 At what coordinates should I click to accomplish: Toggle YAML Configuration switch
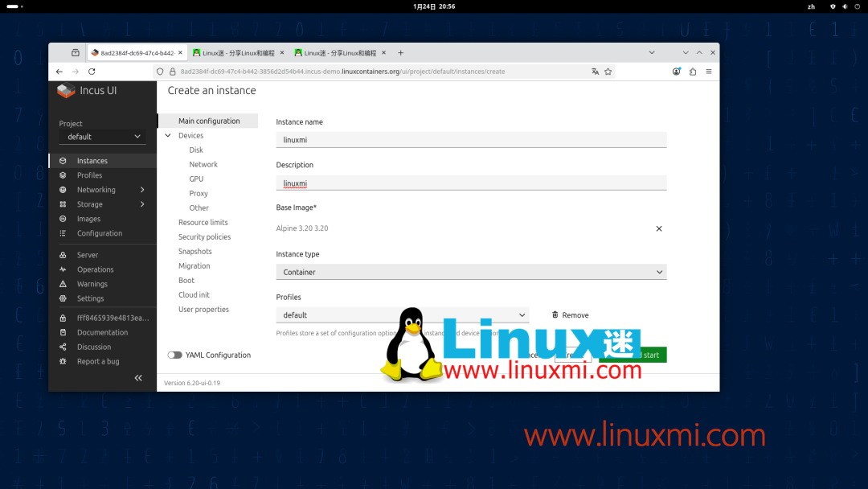point(175,355)
